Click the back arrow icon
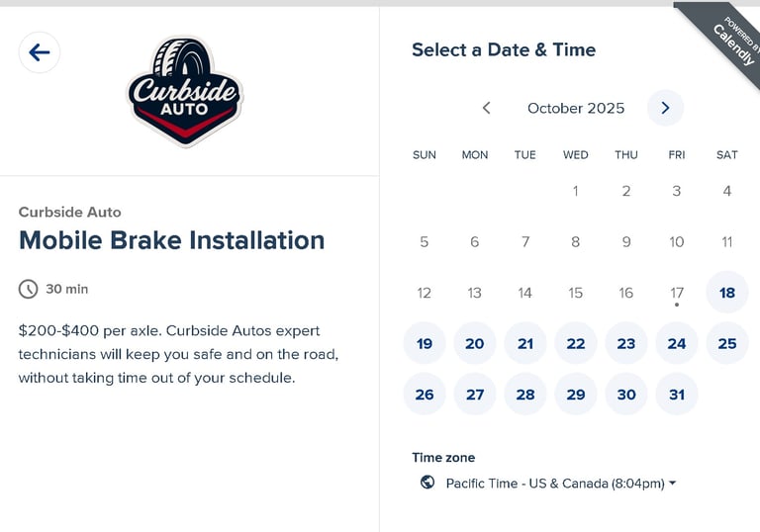Image resolution: width=760 pixels, height=532 pixels. click(40, 52)
